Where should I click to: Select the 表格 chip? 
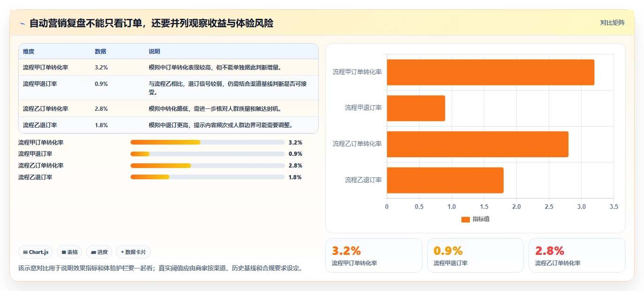(69, 252)
